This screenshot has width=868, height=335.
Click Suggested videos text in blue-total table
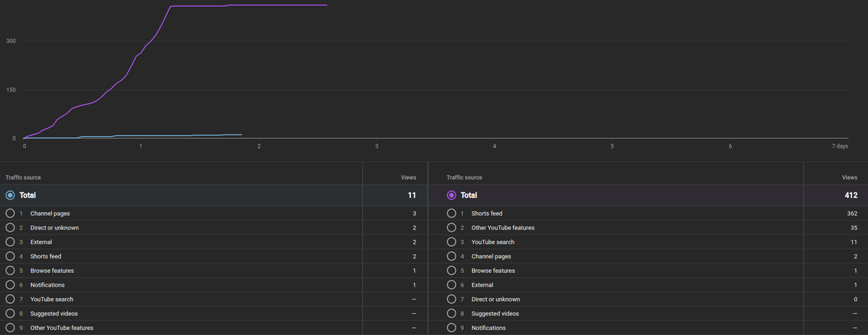[54, 313]
